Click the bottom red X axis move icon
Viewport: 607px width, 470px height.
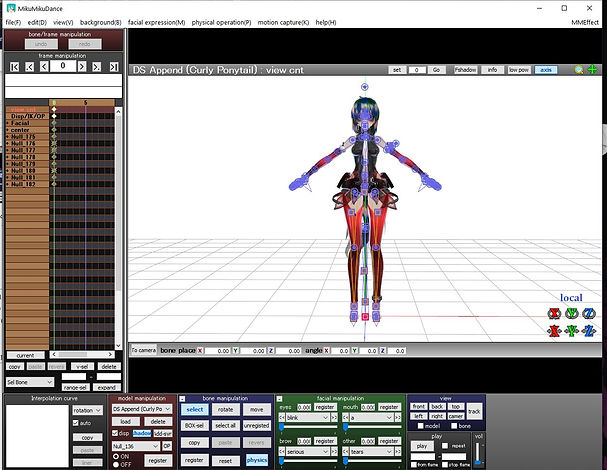[555, 331]
